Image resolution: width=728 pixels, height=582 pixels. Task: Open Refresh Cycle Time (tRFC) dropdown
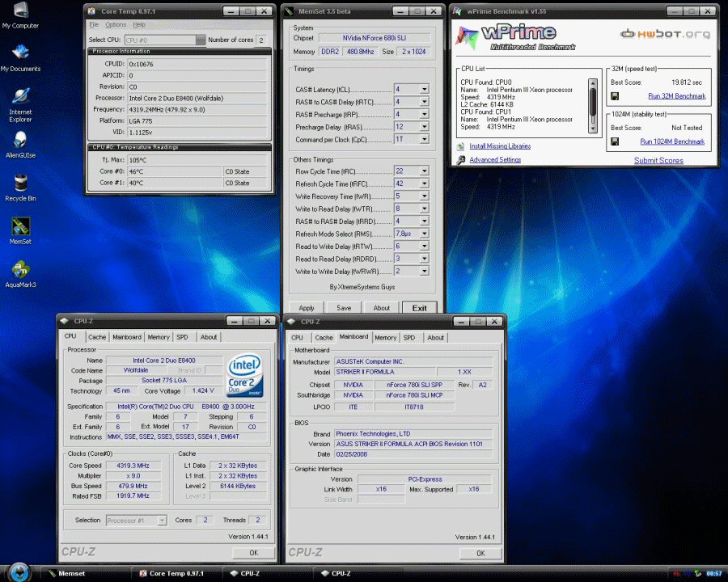pos(425,183)
